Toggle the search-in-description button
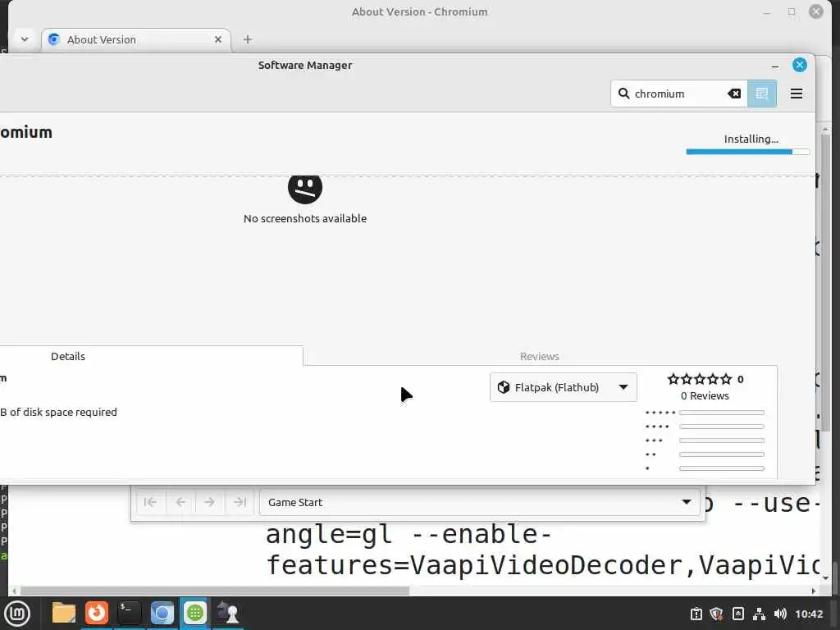The height and width of the screenshot is (630, 840). (762, 94)
